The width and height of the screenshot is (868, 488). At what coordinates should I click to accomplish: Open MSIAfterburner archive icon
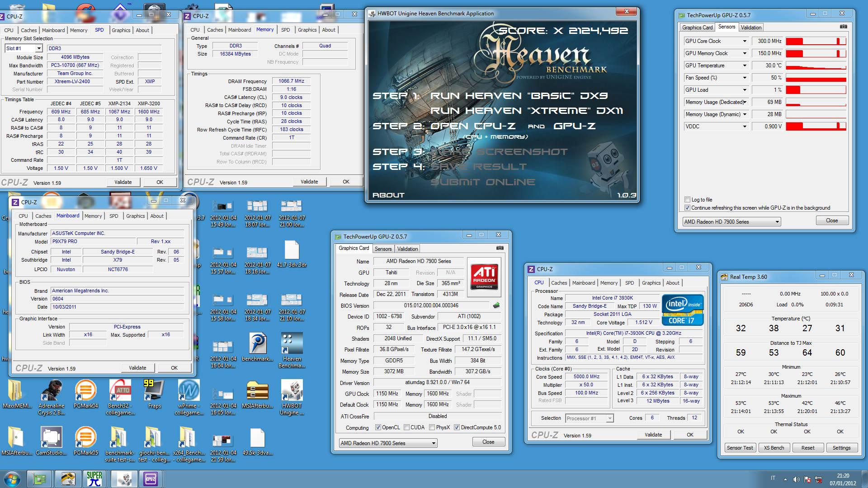(x=257, y=393)
